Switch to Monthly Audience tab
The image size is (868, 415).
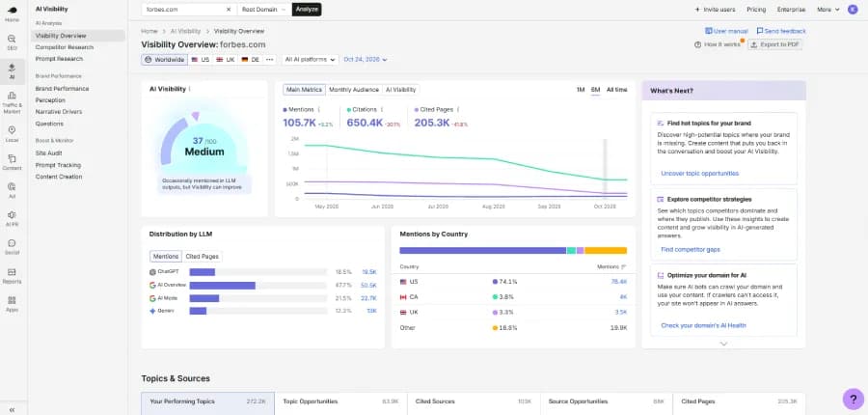(354, 89)
